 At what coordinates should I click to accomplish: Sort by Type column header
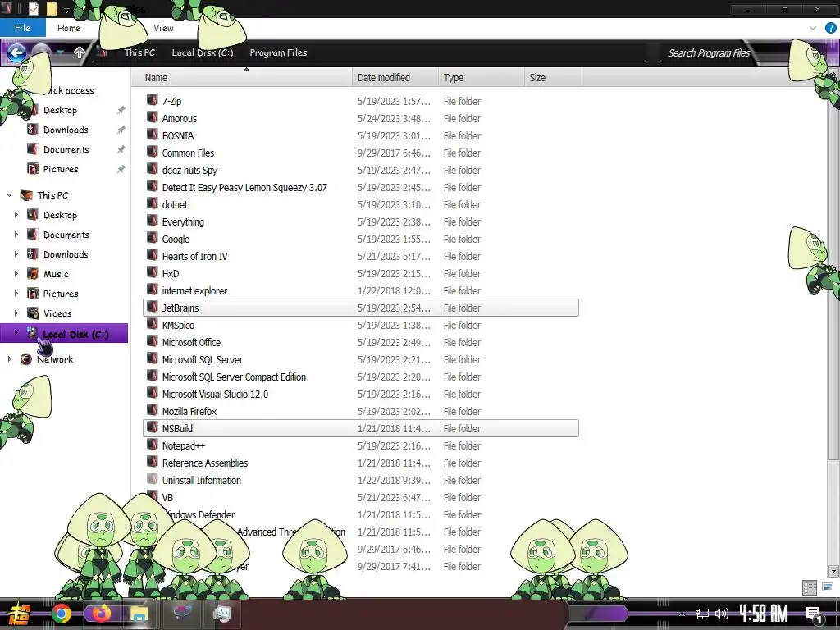pyautogui.click(x=481, y=78)
